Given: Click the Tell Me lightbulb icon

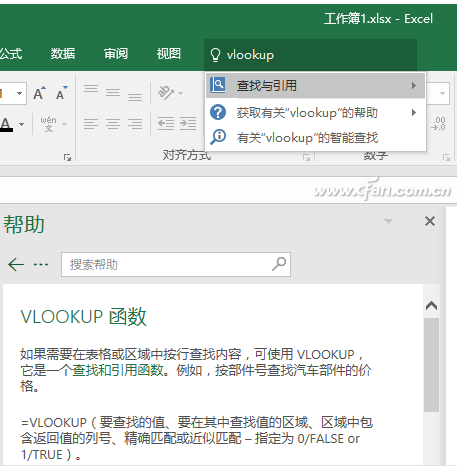Looking at the screenshot, I should coord(215,55).
